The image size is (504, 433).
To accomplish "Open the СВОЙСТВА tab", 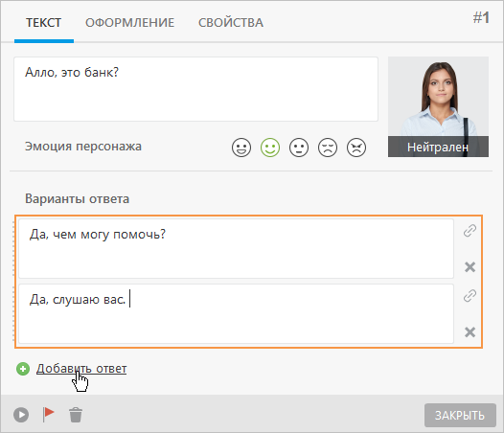I will pos(231,23).
